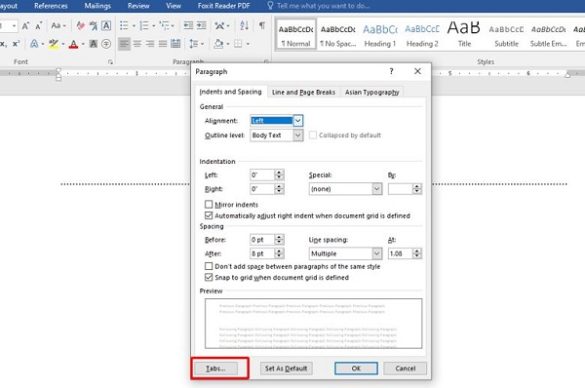This screenshot has width=585, height=388.
Task: Click the Spacing After value field
Action: pos(262,254)
